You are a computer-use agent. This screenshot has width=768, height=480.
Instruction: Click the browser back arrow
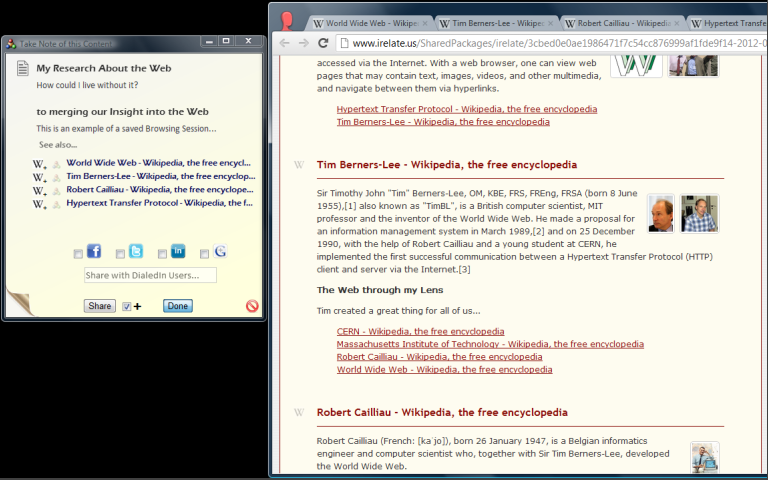[284, 43]
